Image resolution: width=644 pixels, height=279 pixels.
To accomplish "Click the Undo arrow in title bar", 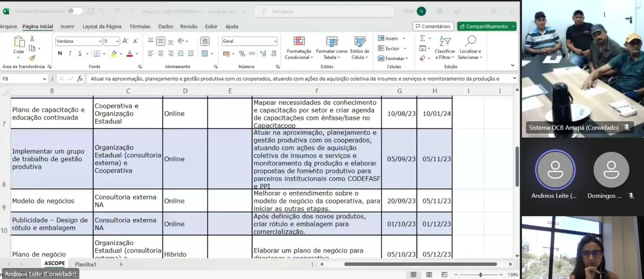I will (103, 11).
